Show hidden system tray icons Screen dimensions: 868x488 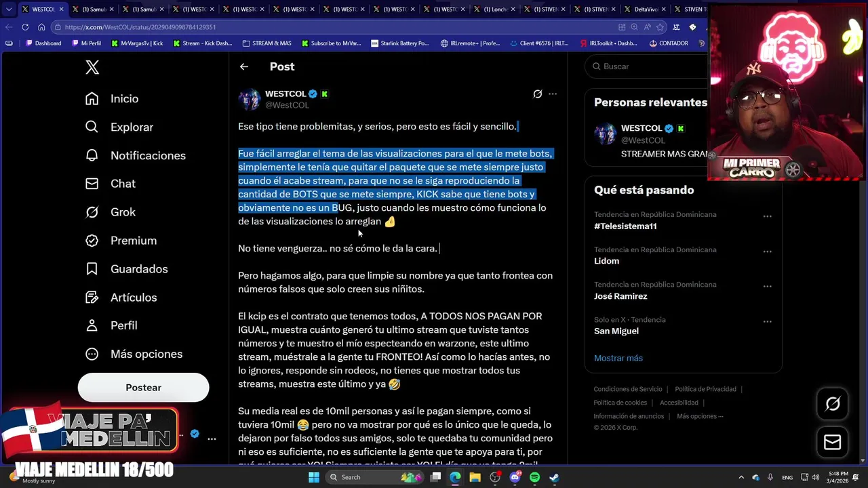point(741,477)
